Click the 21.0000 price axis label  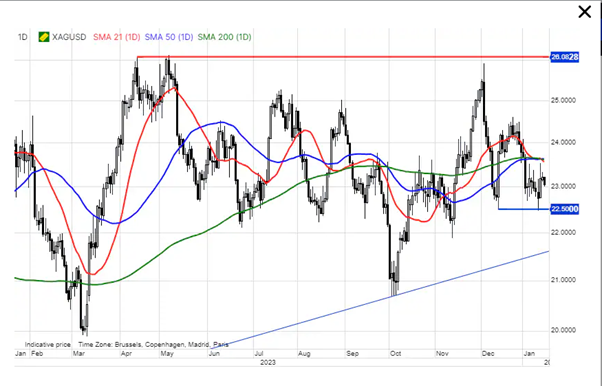click(x=564, y=280)
